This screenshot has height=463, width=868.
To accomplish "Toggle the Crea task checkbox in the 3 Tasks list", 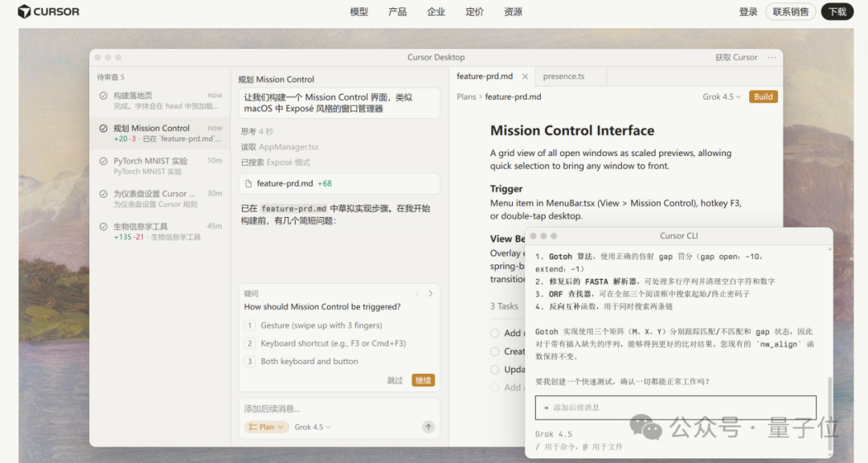I will (494, 352).
